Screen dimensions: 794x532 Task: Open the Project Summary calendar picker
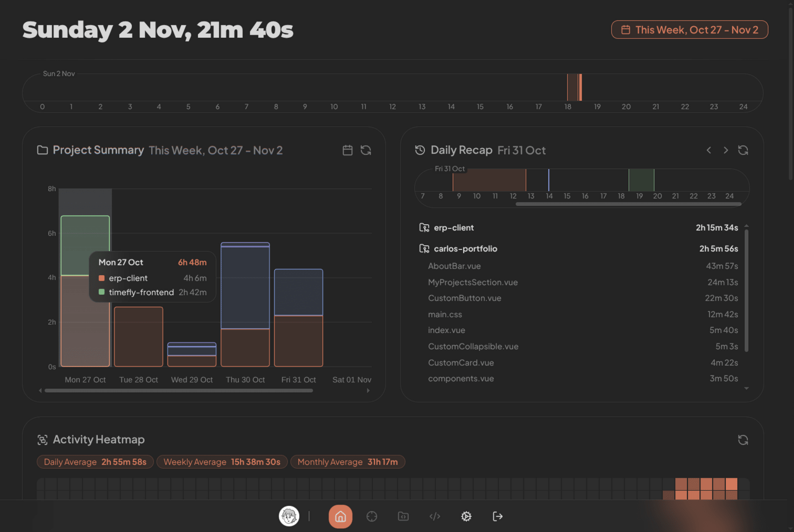348,150
